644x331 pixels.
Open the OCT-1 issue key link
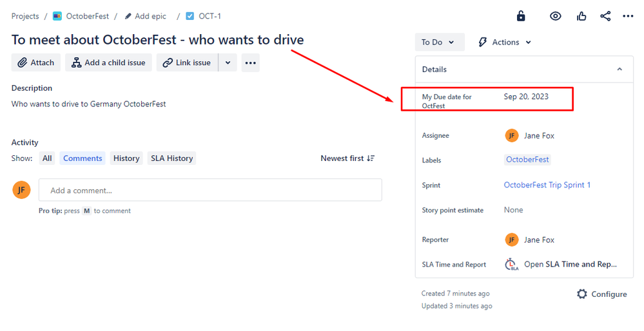point(210,16)
